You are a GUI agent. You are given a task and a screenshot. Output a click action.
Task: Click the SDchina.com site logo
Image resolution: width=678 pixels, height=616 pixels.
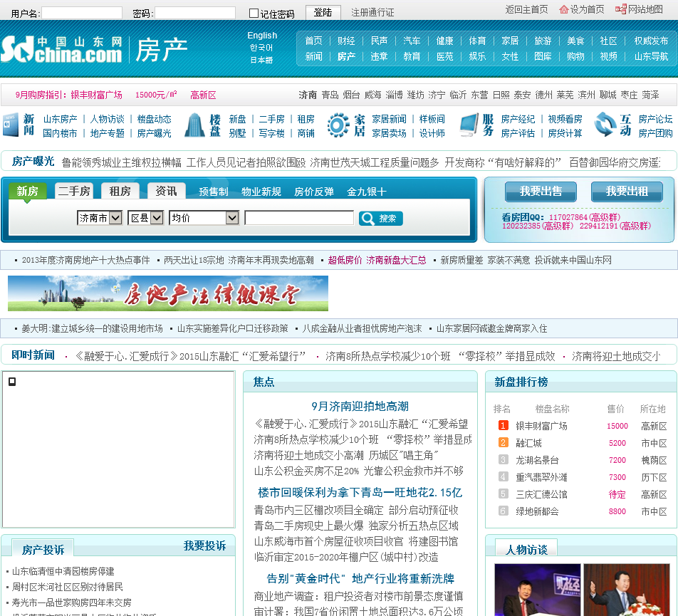tap(61, 49)
